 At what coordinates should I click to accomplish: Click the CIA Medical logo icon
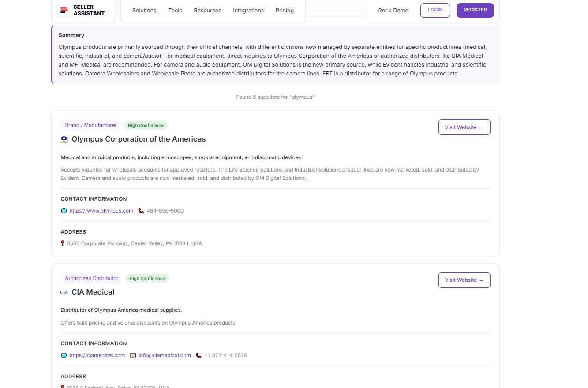(x=64, y=292)
